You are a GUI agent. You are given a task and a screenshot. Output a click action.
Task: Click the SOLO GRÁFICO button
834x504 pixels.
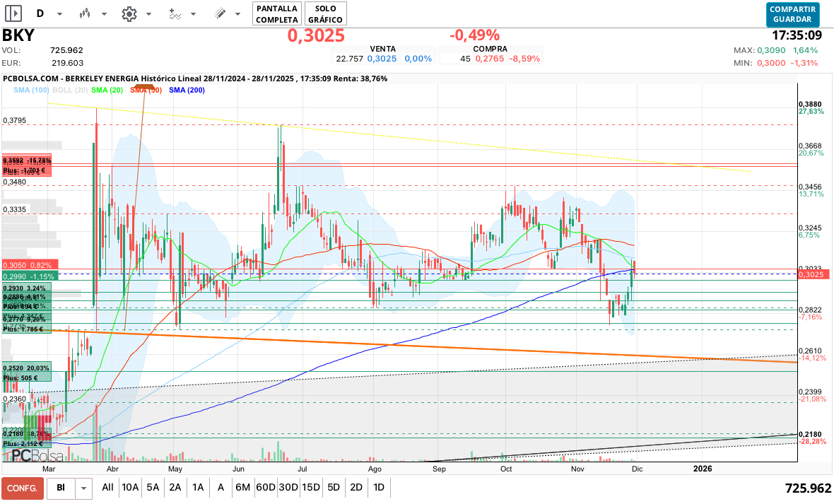tap(326, 13)
